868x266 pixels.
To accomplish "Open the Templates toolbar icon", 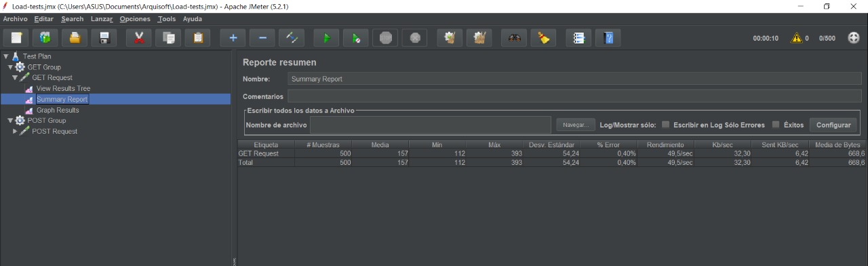I will click(45, 38).
